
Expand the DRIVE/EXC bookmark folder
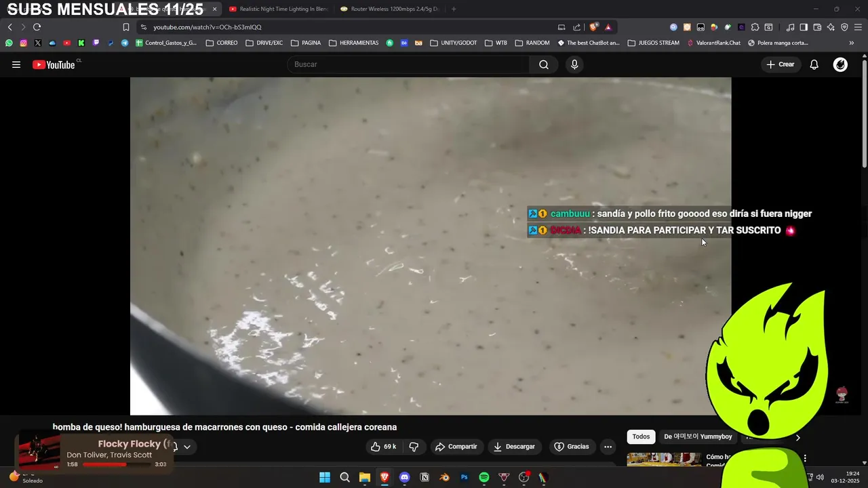[264, 43]
